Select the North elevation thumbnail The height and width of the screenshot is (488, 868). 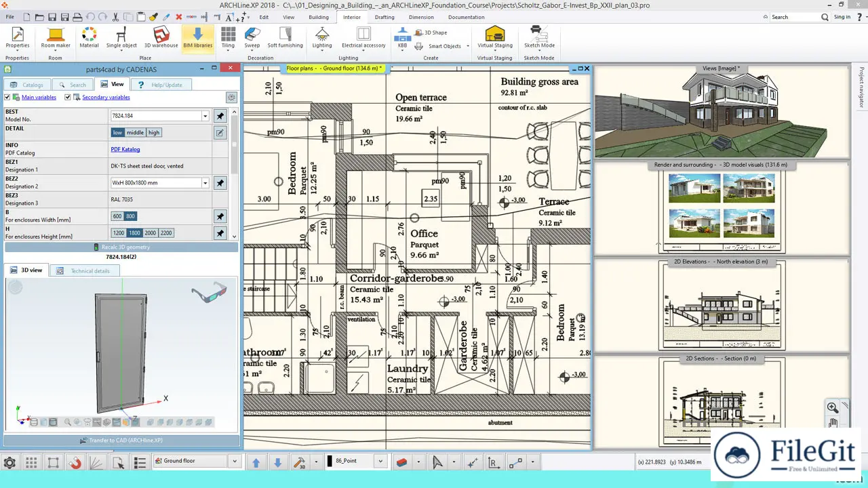722,305
